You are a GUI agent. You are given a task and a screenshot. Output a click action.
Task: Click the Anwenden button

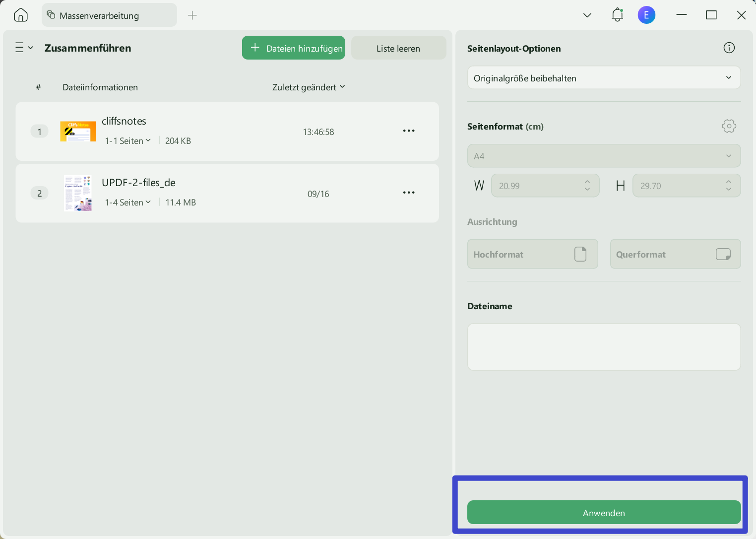click(604, 513)
